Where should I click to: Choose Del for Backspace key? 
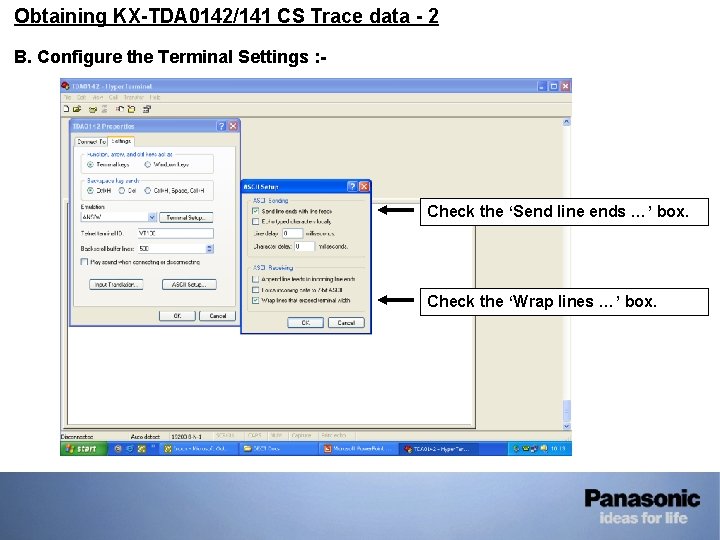coord(122,191)
